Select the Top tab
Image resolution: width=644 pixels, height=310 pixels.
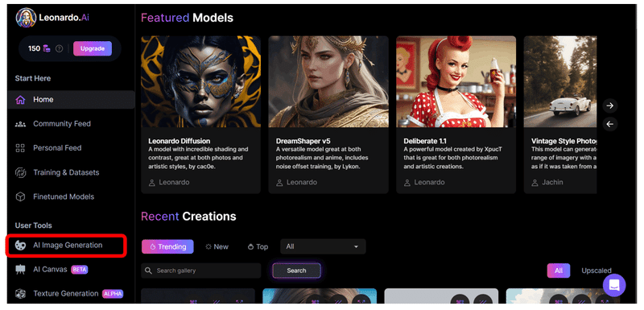click(258, 246)
